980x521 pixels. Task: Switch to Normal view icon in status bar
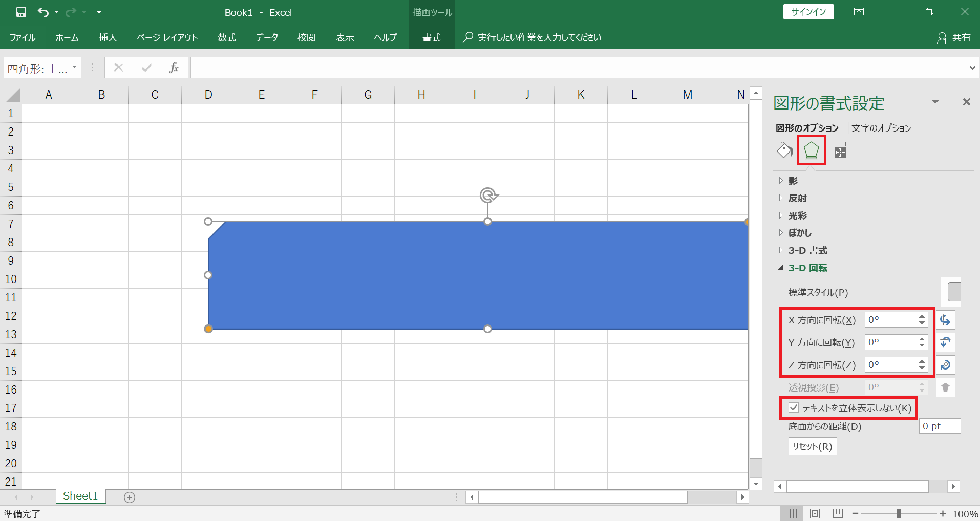(792, 513)
